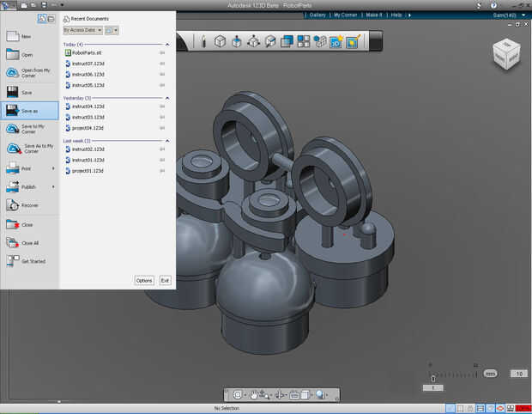The width and height of the screenshot is (532, 414).
Task: Click the Save as menu entry
Action: pos(29,111)
